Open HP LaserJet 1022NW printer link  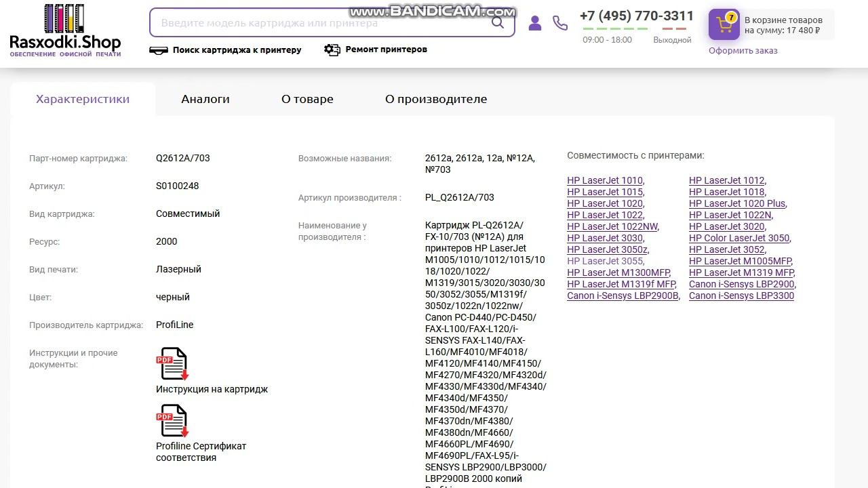tap(612, 226)
